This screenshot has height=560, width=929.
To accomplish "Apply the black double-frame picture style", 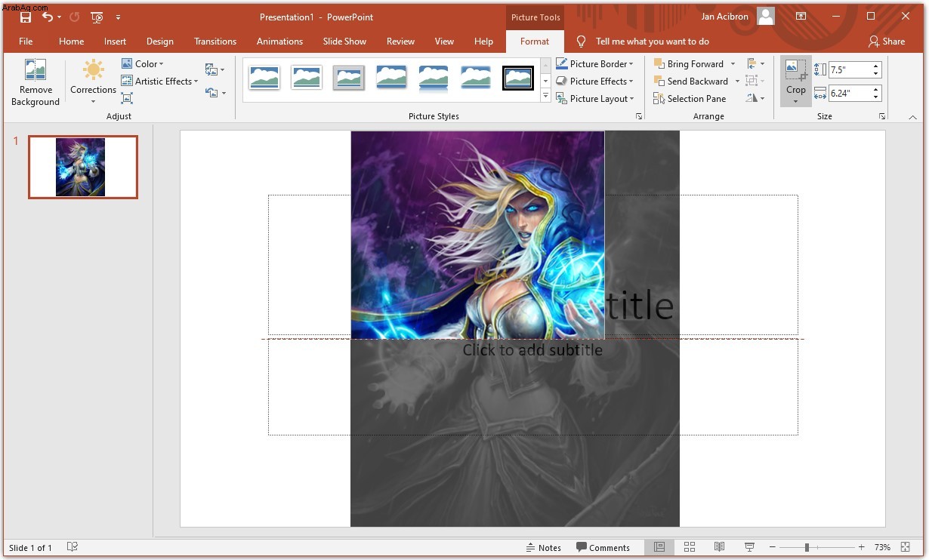I will coord(518,77).
